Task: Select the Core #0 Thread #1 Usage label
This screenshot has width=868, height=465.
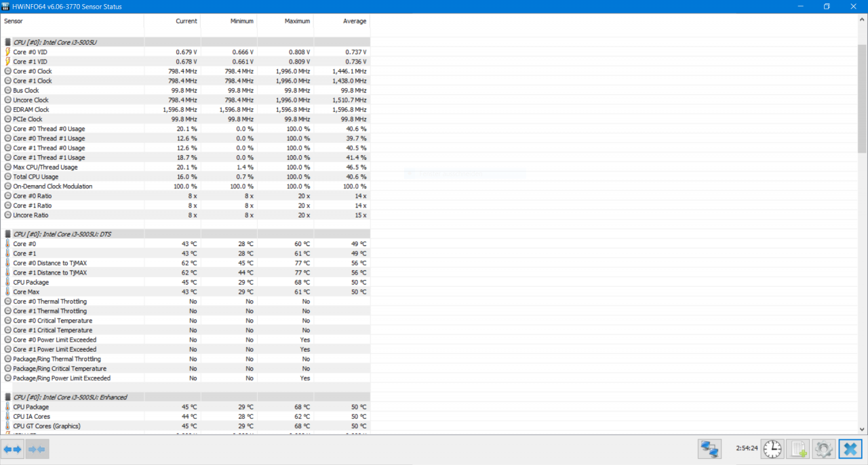Action: click(x=49, y=138)
